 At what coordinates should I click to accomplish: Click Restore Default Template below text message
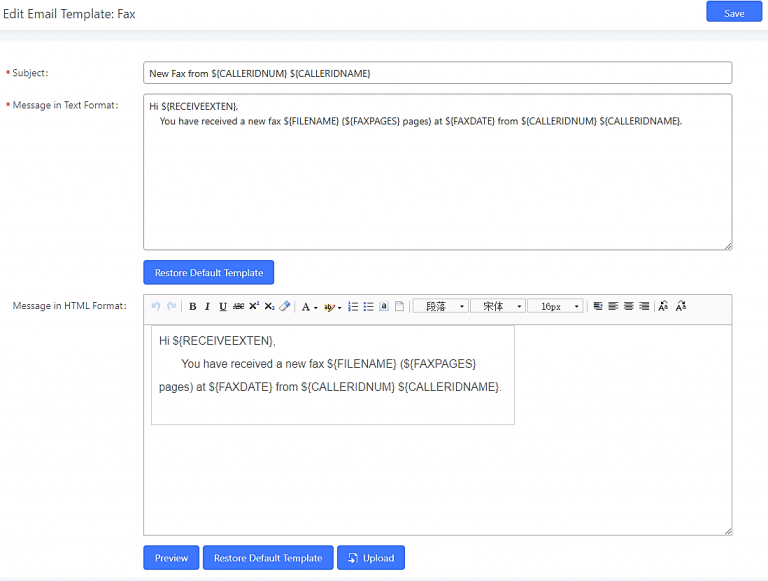tap(209, 272)
